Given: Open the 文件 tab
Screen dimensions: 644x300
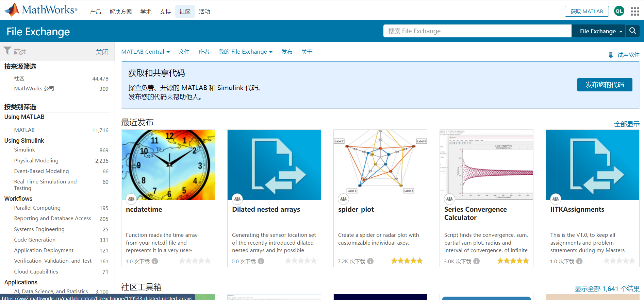Looking at the screenshot, I should pyautogui.click(x=184, y=52).
